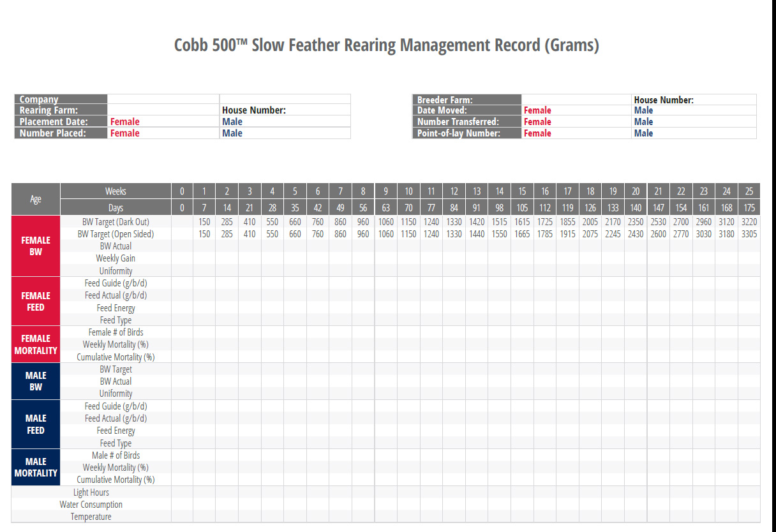Select the 2530 body weight target value
The height and width of the screenshot is (532, 776).
659,222
